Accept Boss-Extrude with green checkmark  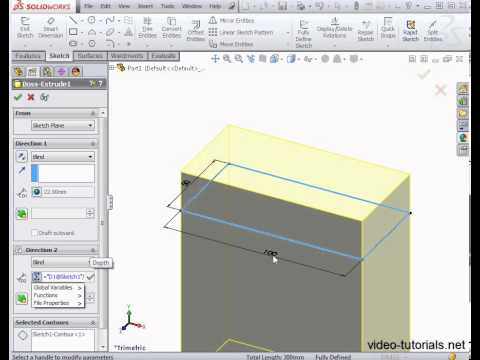18,97
